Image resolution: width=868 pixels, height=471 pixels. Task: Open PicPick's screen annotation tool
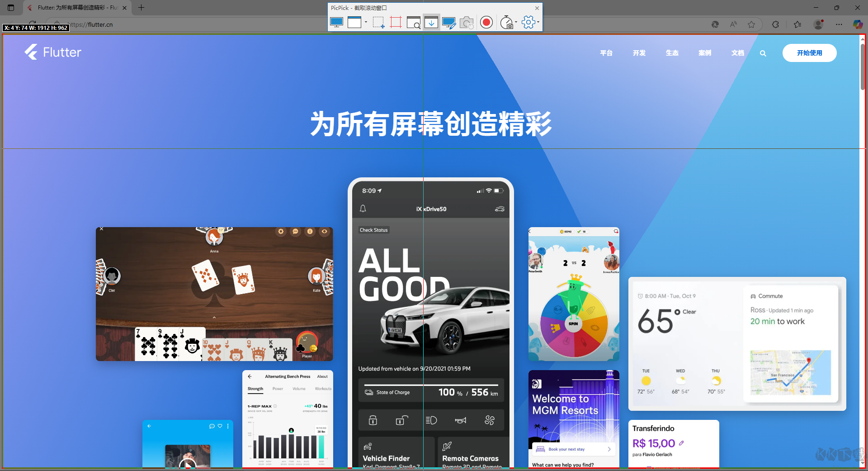pos(449,22)
